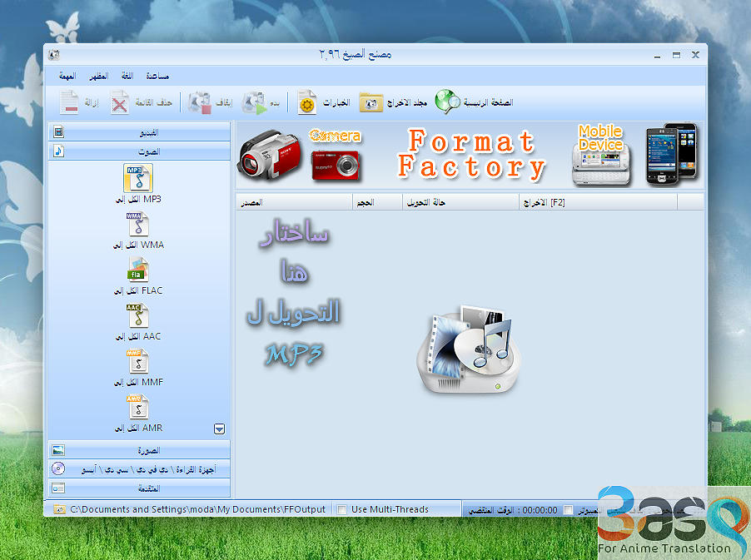The width and height of the screenshot is (751, 560).
Task: Click the الحجم (Size) column header
Action: (377, 202)
